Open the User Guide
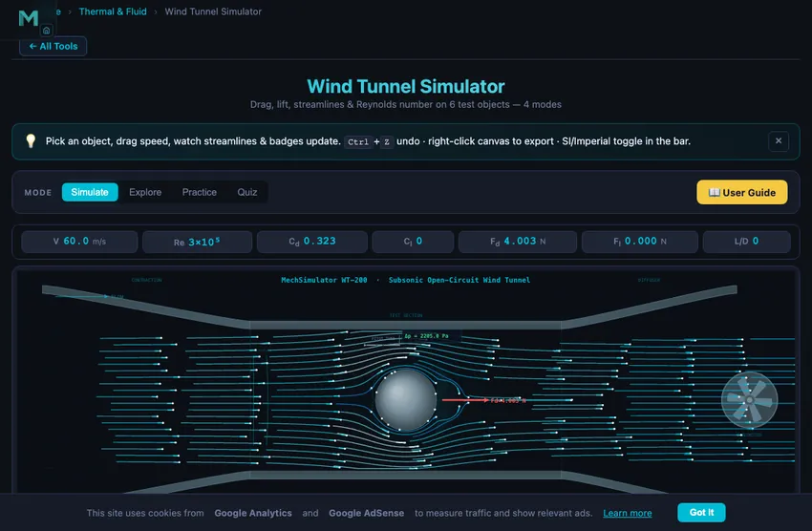The width and height of the screenshot is (812, 531). pyautogui.click(x=741, y=192)
